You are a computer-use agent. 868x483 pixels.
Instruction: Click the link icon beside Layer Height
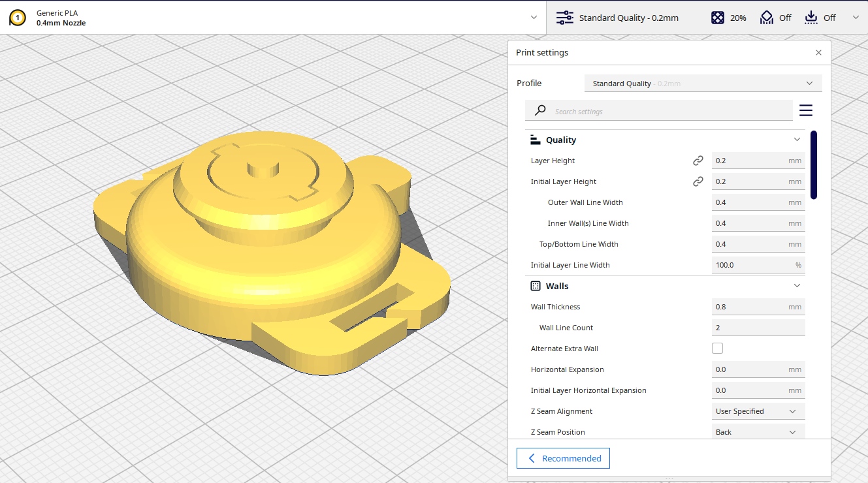[698, 161]
